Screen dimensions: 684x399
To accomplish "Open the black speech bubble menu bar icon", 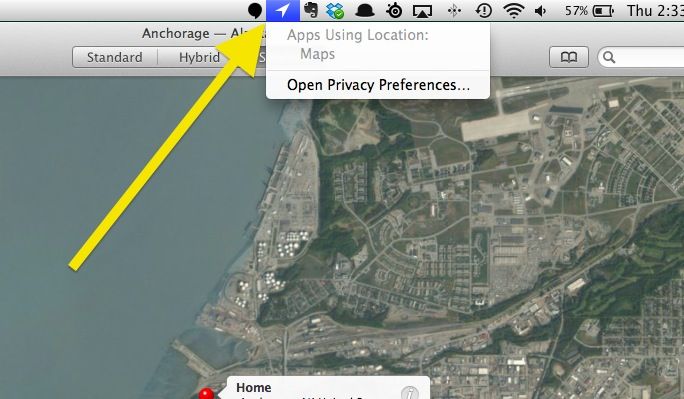I will (x=255, y=10).
